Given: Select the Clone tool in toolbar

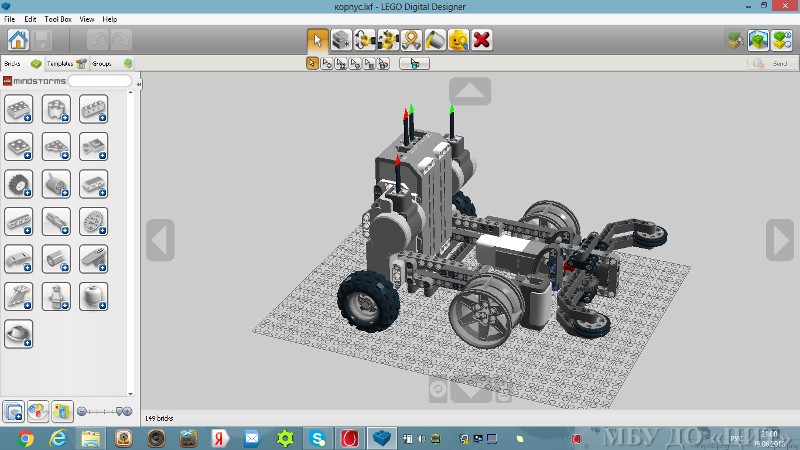Looking at the screenshot, I should [341, 40].
